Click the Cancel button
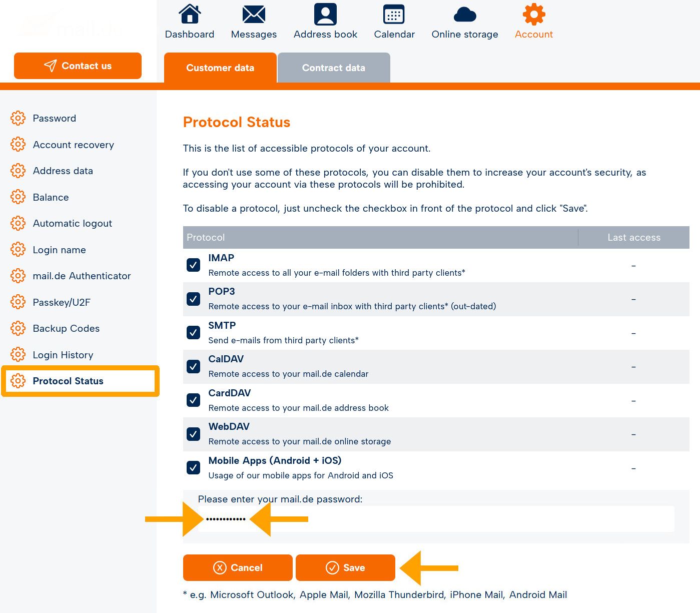 point(238,567)
